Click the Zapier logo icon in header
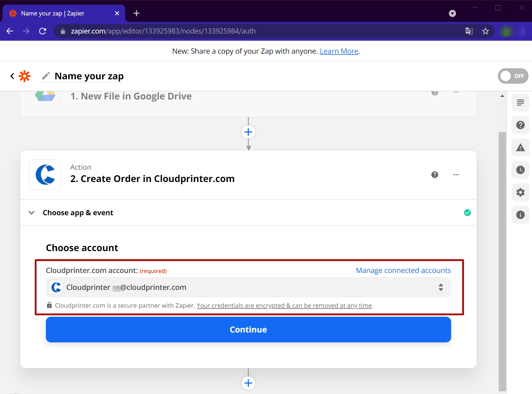 pyautogui.click(x=25, y=76)
